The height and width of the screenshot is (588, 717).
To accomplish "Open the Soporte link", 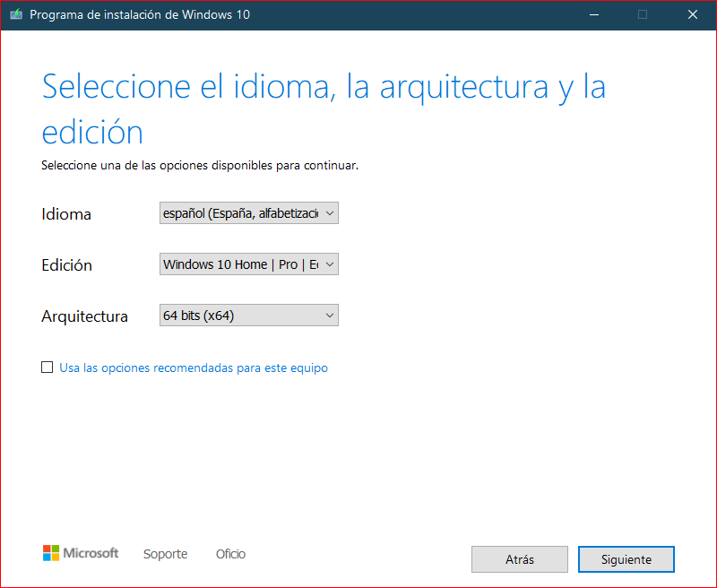I will point(165,554).
